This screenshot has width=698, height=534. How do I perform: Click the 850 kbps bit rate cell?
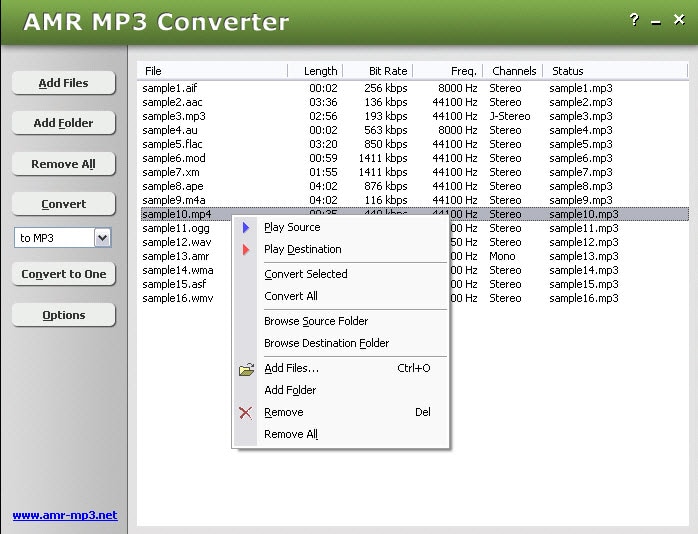386,144
